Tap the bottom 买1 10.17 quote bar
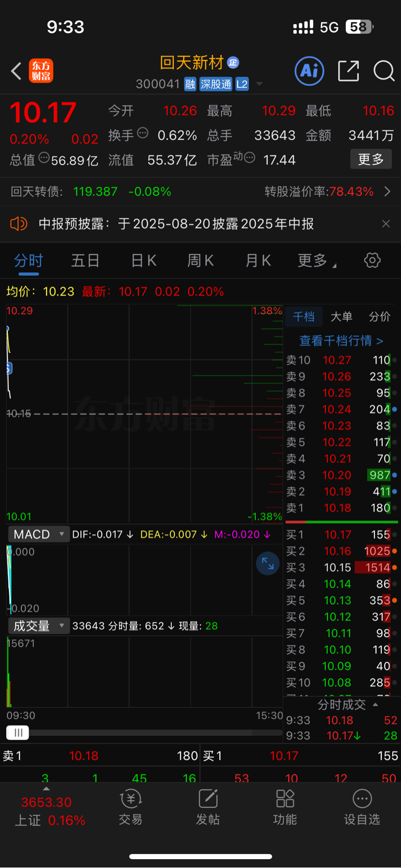Screen dimensions: 401x868 301,756
